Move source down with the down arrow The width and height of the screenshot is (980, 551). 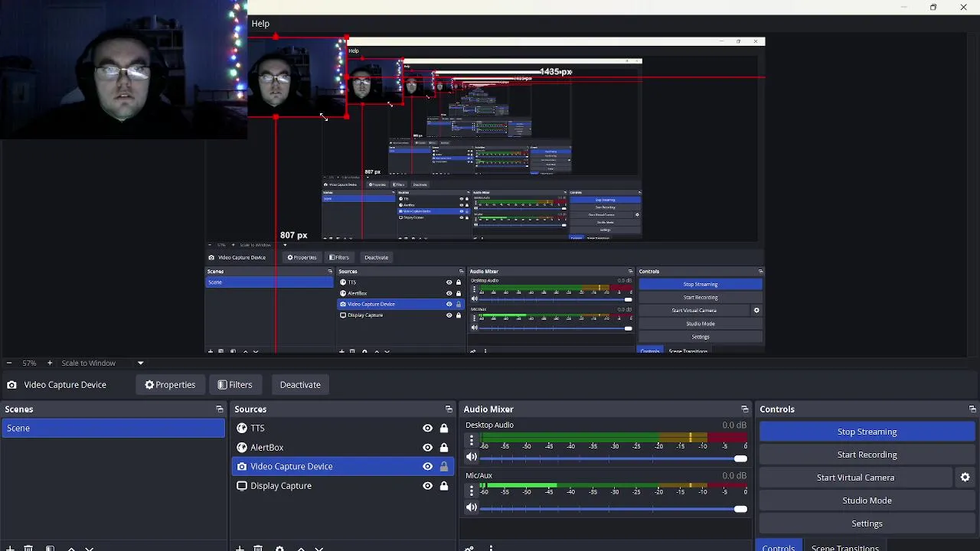[318, 548]
